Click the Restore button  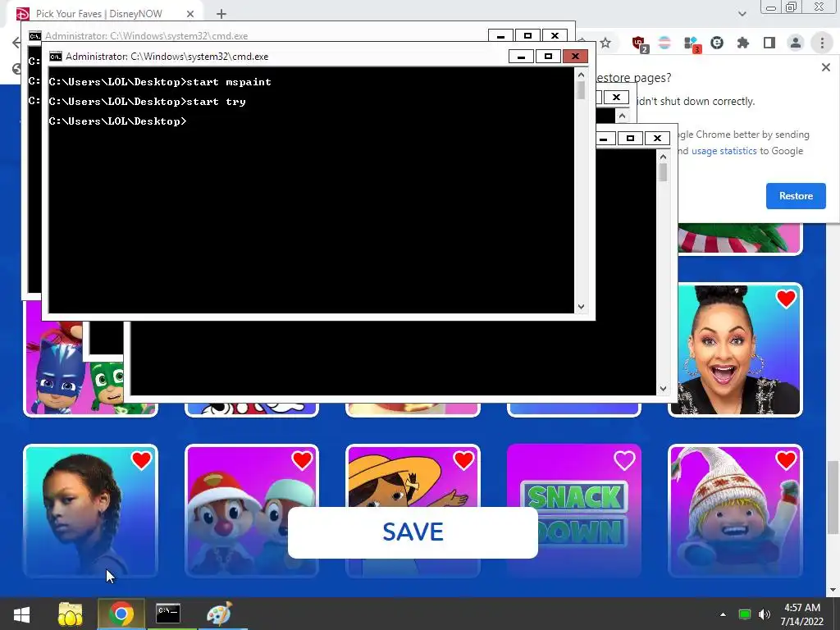coord(796,196)
